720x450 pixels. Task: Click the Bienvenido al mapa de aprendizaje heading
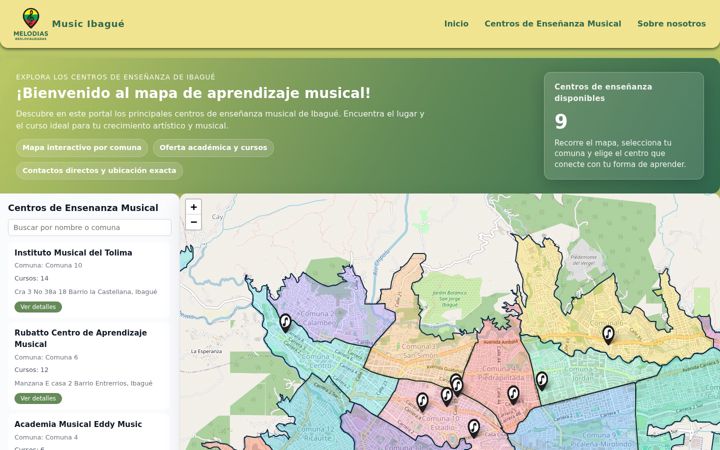click(x=193, y=93)
